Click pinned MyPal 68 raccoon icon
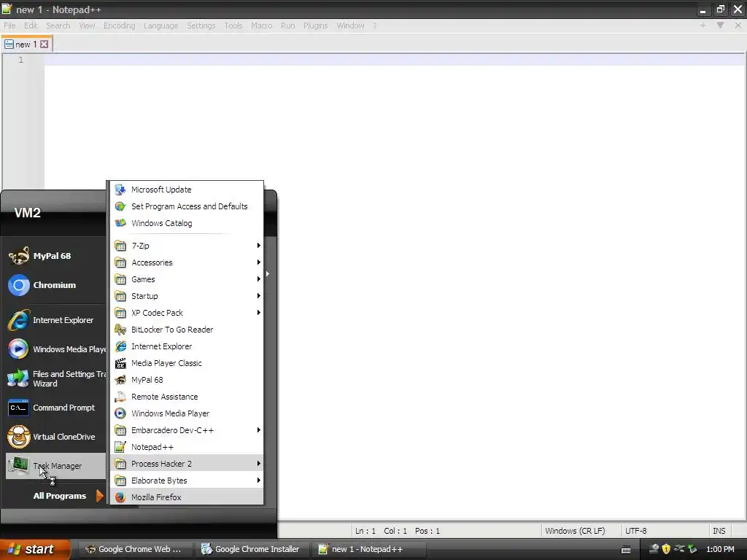747x560 pixels. click(18, 256)
